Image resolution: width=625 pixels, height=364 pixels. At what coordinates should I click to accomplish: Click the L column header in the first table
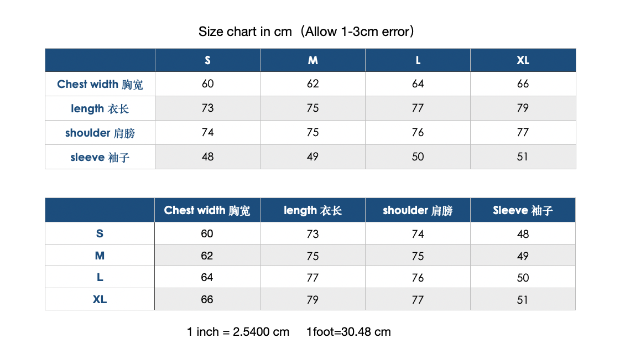pyautogui.click(x=418, y=60)
